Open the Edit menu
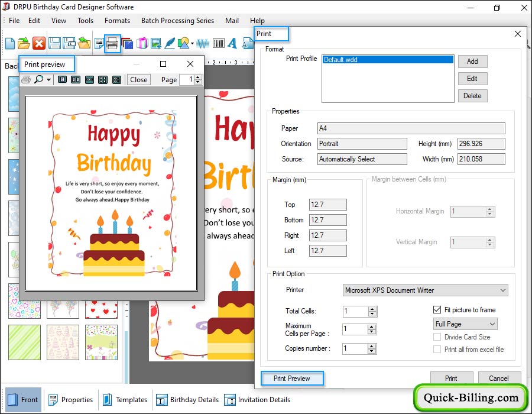 (x=34, y=20)
